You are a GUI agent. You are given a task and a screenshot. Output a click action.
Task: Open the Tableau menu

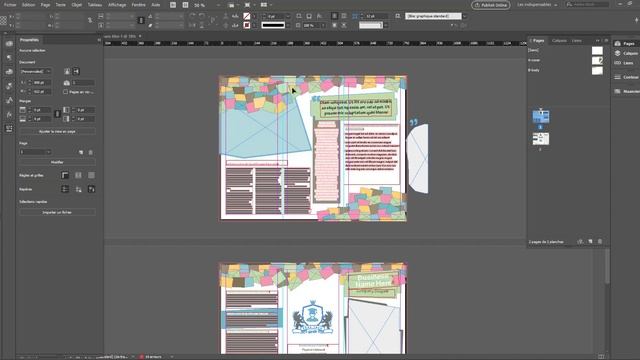(x=95, y=5)
